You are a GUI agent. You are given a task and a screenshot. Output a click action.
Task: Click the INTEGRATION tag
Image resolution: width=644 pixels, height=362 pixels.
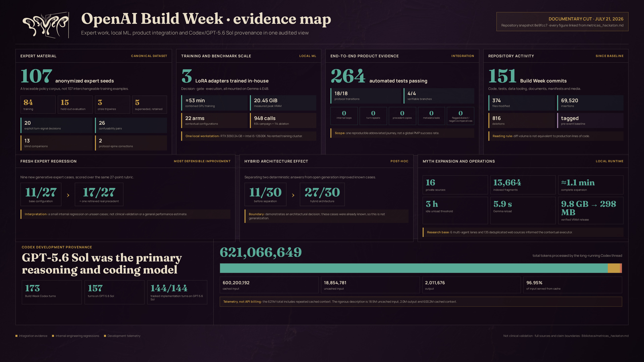click(463, 56)
